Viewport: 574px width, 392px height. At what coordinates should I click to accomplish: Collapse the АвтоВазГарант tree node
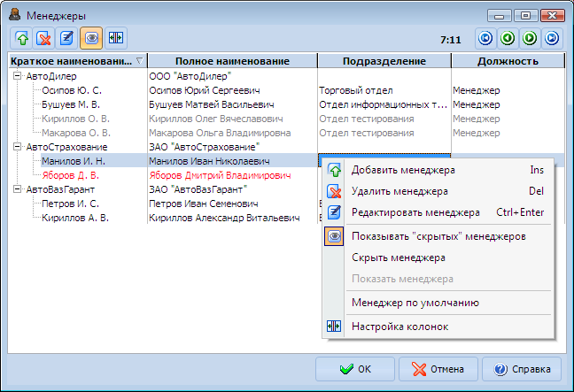click(x=18, y=188)
